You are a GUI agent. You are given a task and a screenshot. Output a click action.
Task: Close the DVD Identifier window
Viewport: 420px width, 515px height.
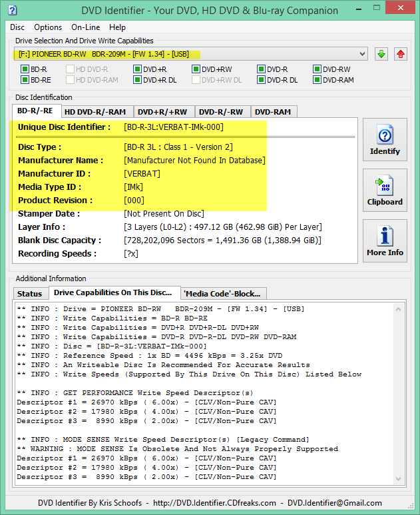[x=401, y=7]
